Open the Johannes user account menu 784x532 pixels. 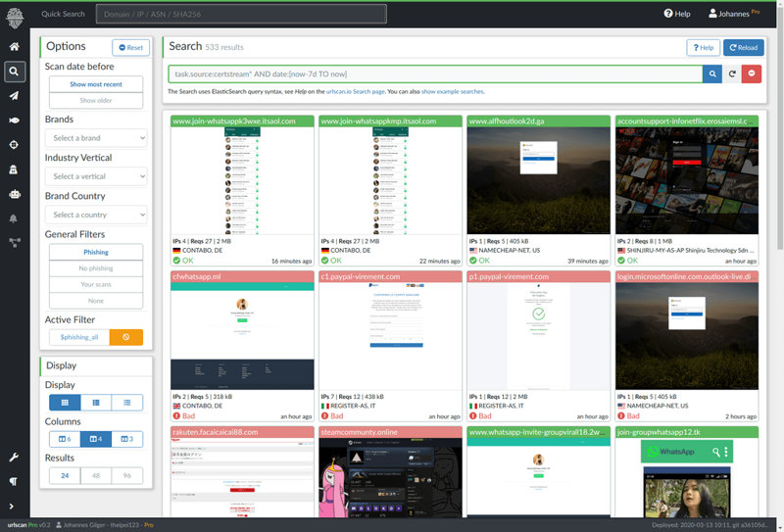pyautogui.click(x=733, y=14)
